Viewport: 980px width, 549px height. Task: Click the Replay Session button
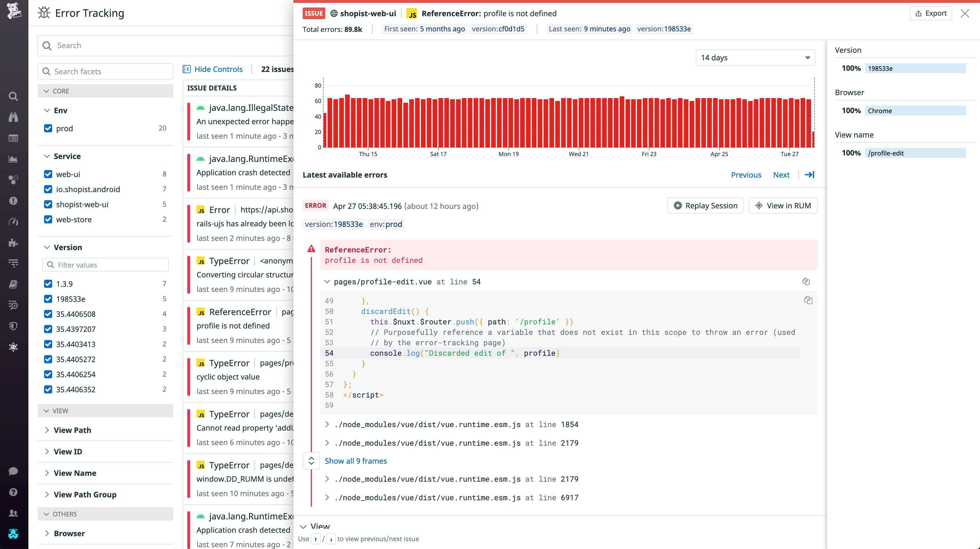click(x=705, y=205)
